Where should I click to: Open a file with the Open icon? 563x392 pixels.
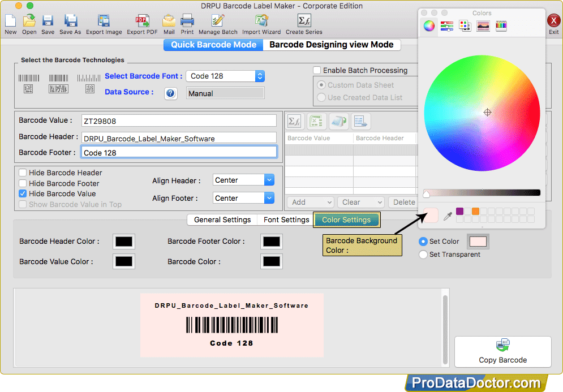tap(29, 21)
